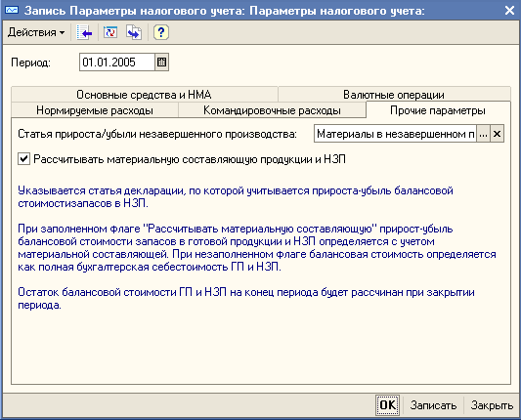
Task: Open the calendar picker next to Период
Action: 162,63
